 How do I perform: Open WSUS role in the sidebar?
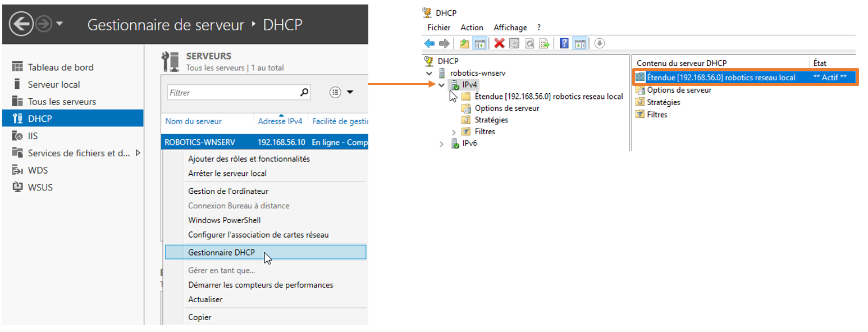40,187
